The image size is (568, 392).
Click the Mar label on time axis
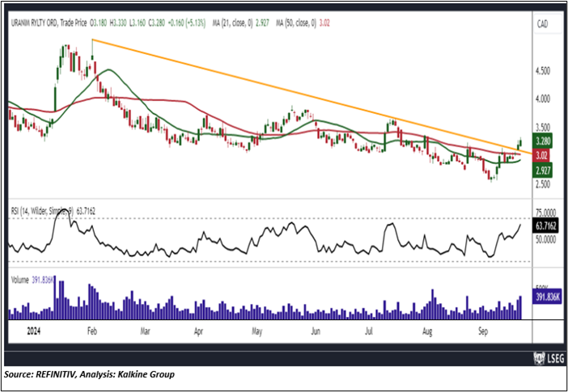click(x=145, y=331)
